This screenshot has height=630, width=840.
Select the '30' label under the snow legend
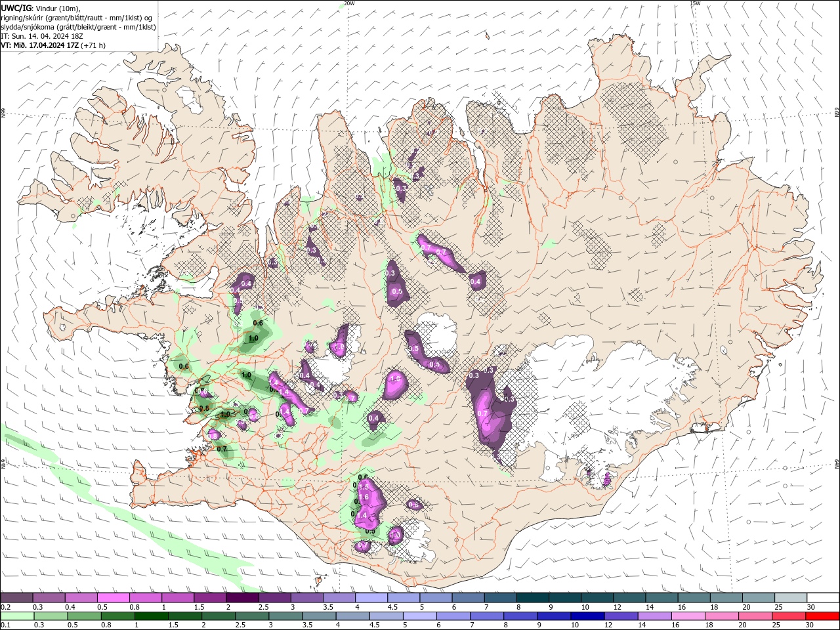pos(810,607)
